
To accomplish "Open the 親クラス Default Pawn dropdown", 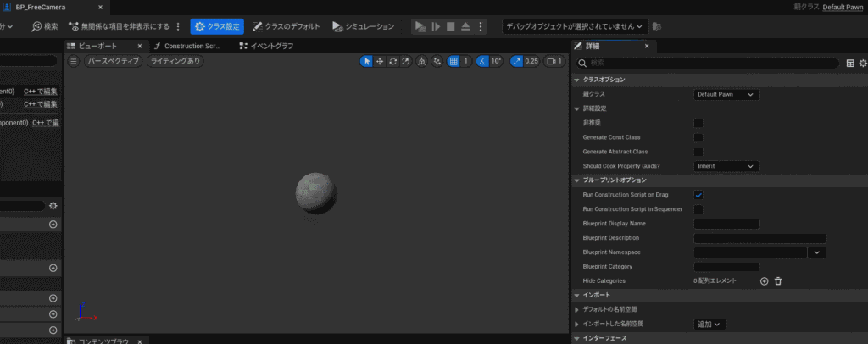I will [x=726, y=95].
